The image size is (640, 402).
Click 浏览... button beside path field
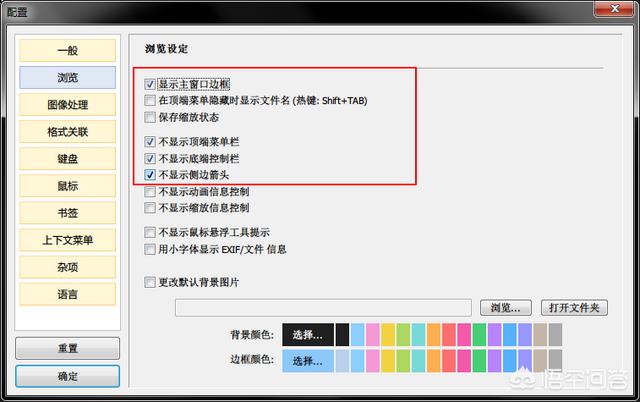pos(506,308)
